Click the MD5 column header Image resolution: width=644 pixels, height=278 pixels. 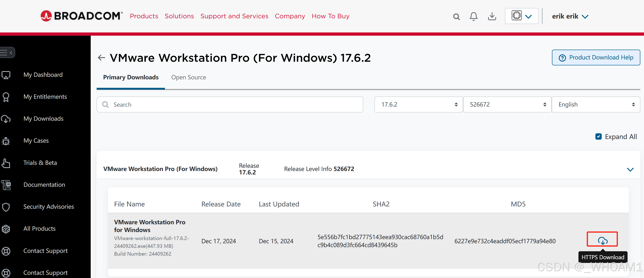(x=518, y=204)
